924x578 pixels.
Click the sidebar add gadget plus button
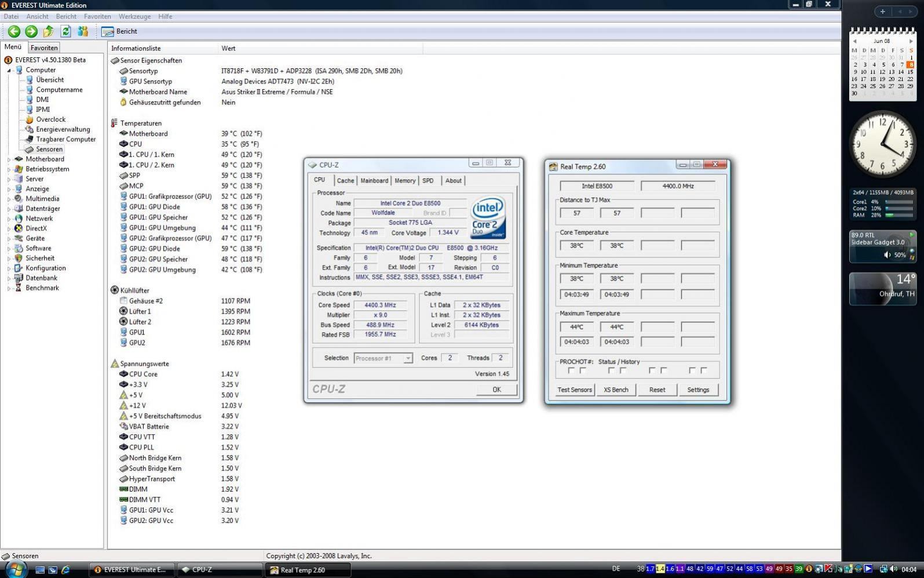(x=882, y=12)
